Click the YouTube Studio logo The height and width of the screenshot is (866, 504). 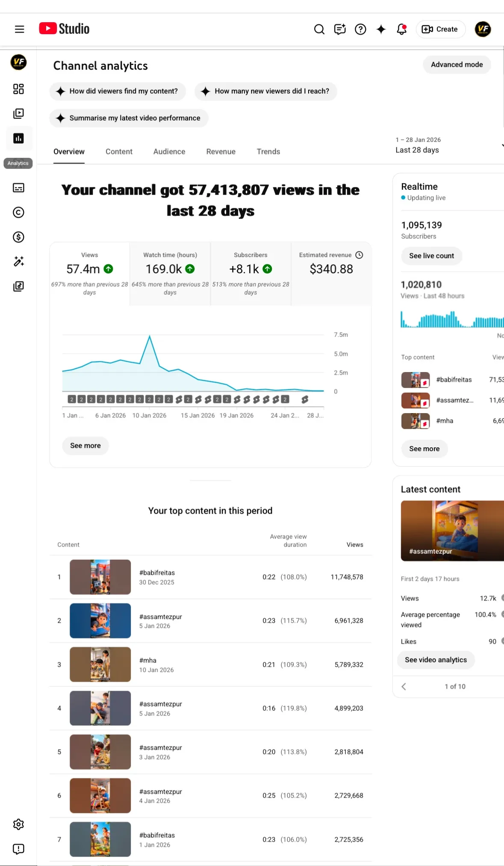click(64, 29)
